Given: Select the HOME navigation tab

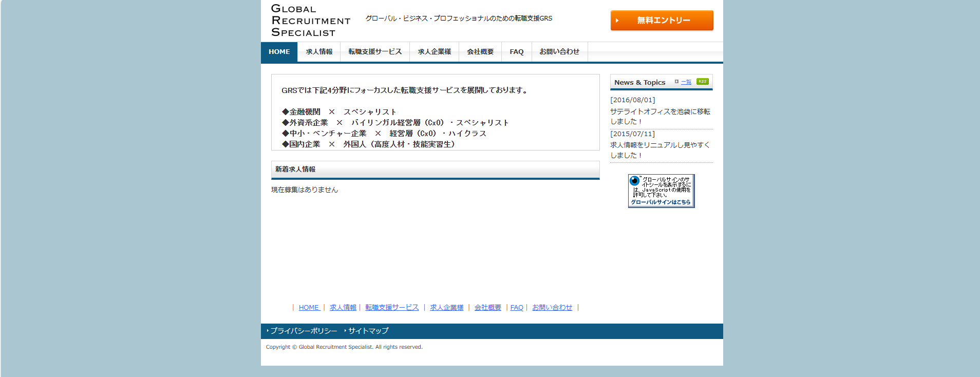Looking at the screenshot, I should pyautogui.click(x=279, y=52).
